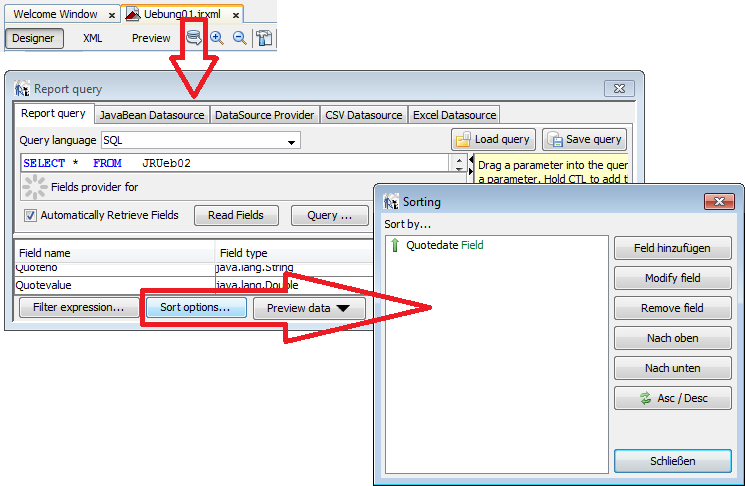Viewport: 745px width, 486px height.
Task: Open the CSV Datasource tab
Action: pos(363,115)
